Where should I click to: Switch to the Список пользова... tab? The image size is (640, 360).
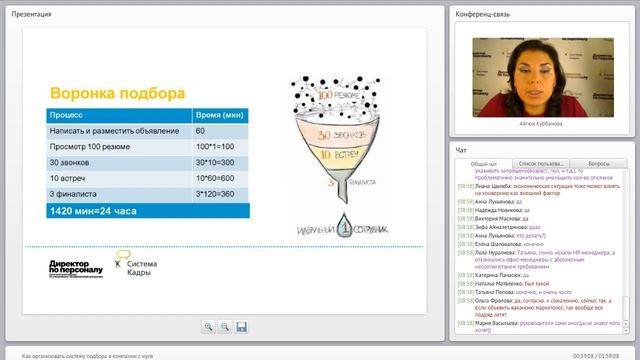[x=540, y=164]
